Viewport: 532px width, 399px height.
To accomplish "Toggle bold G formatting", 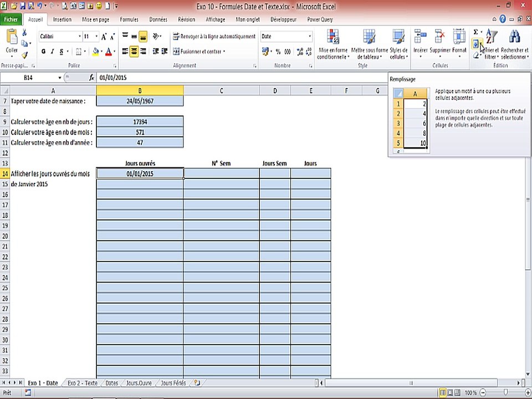I will pyautogui.click(x=43, y=52).
